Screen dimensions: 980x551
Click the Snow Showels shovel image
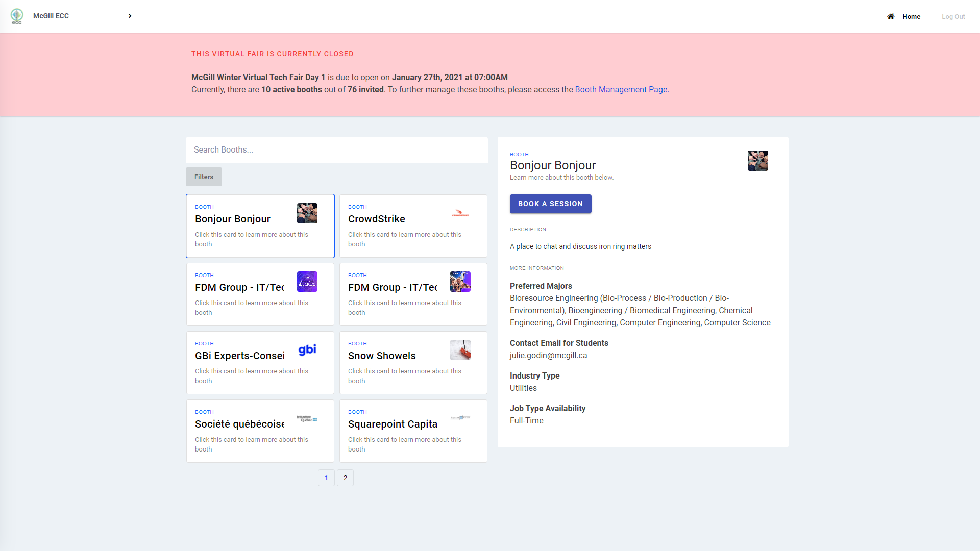(x=460, y=350)
